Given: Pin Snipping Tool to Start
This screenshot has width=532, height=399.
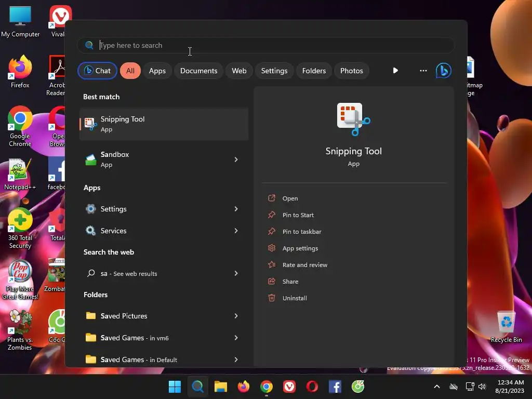Looking at the screenshot, I should [298, 215].
